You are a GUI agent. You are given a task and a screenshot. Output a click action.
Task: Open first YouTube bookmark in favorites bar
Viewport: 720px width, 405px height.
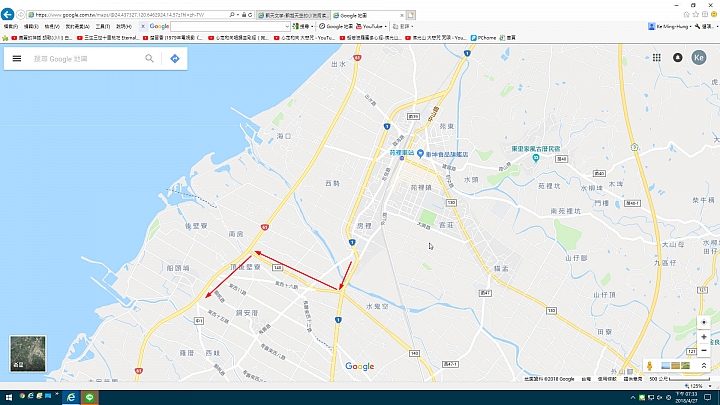coord(41,38)
